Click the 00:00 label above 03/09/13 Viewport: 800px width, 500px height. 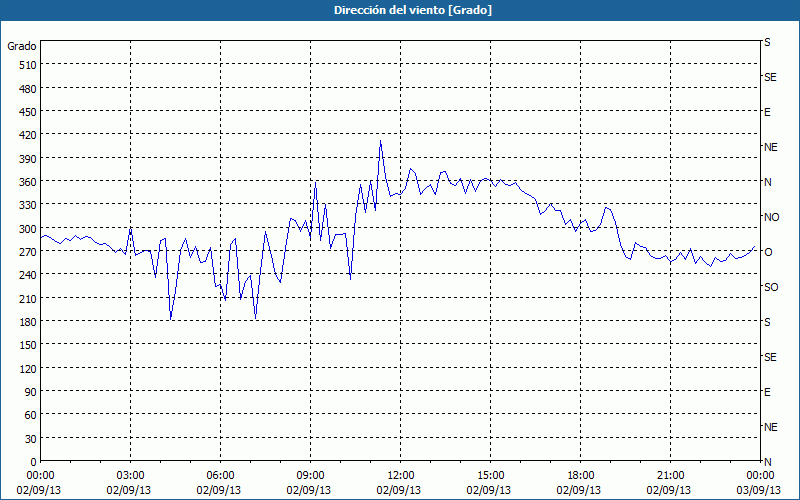click(x=761, y=476)
